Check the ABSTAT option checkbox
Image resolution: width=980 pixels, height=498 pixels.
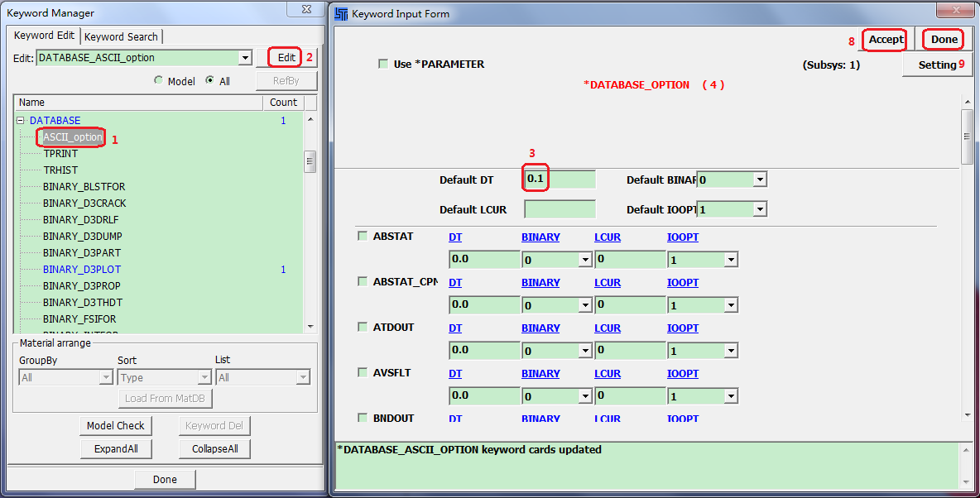tap(363, 236)
